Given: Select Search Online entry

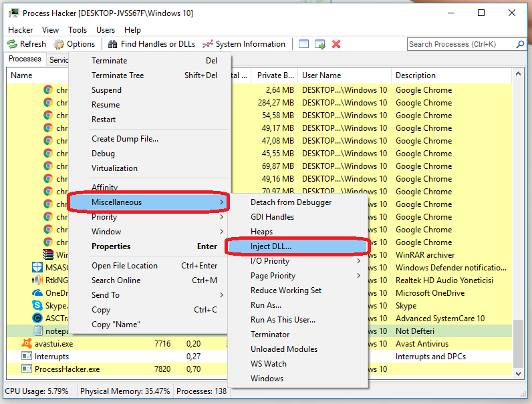Looking at the screenshot, I should pyautogui.click(x=150, y=280).
